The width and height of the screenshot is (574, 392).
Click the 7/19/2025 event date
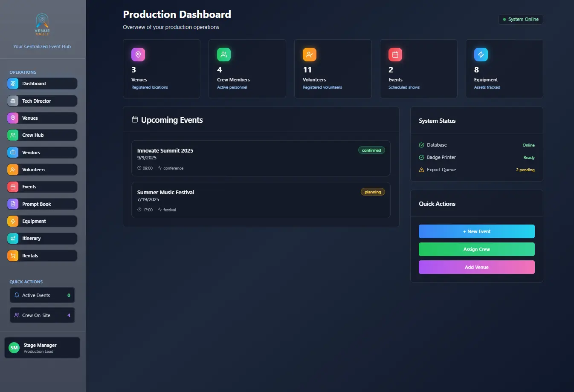[x=148, y=199]
